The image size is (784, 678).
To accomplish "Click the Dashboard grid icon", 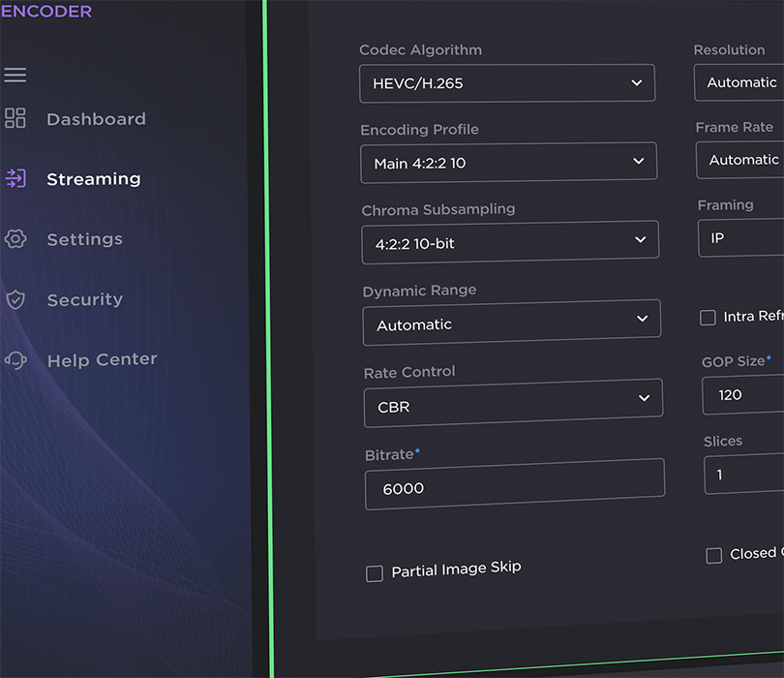I will tap(15, 118).
